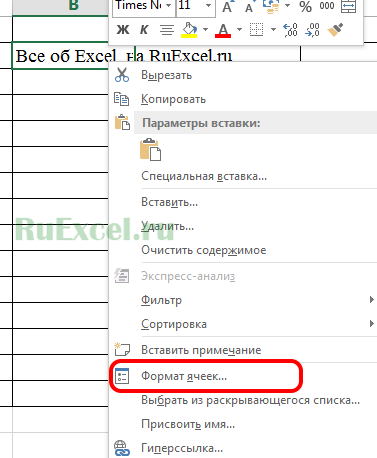Toggle bold Ж formatting in mini toolbar

[x=123, y=30]
